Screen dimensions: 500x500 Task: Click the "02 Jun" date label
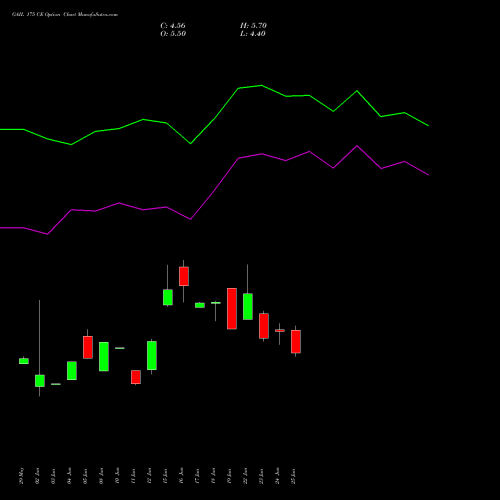coord(38,476)
